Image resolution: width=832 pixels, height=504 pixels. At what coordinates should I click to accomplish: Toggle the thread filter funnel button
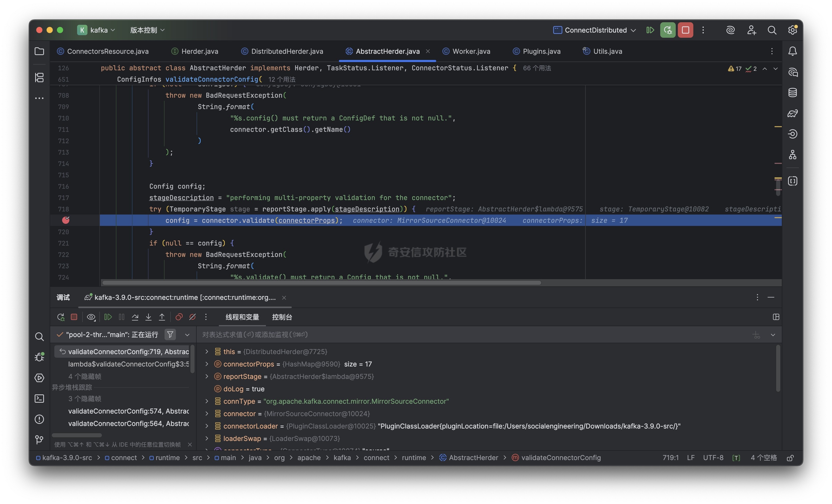coord(170,334)
